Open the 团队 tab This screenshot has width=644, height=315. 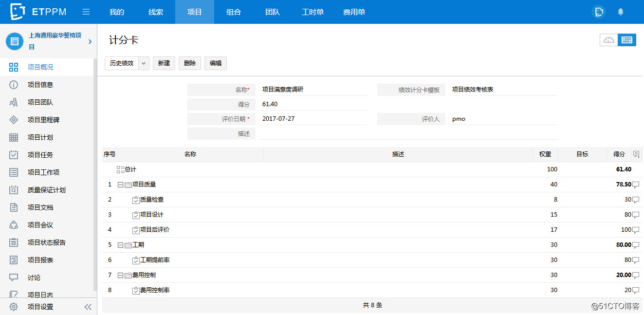[x=273, y=12]
